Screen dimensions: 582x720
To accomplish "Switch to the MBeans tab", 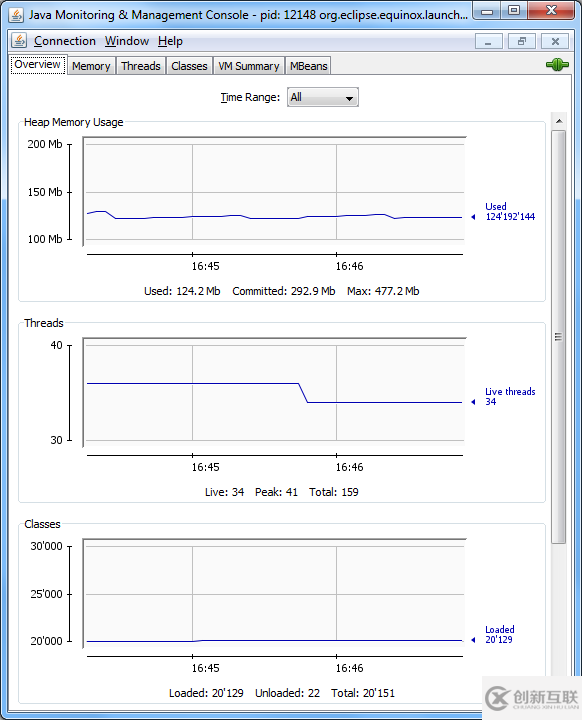I will [x=308, y=66].
